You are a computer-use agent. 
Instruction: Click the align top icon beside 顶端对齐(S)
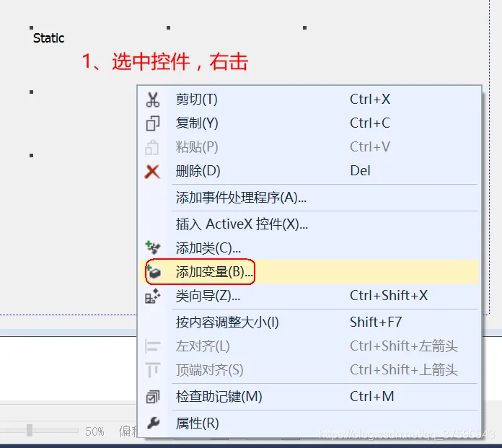pyautogui.click(x=153, y=370)
